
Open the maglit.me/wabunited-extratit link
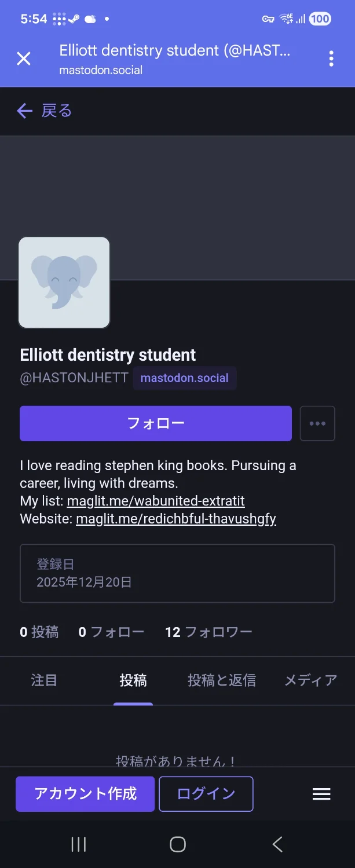click(156, 501)
